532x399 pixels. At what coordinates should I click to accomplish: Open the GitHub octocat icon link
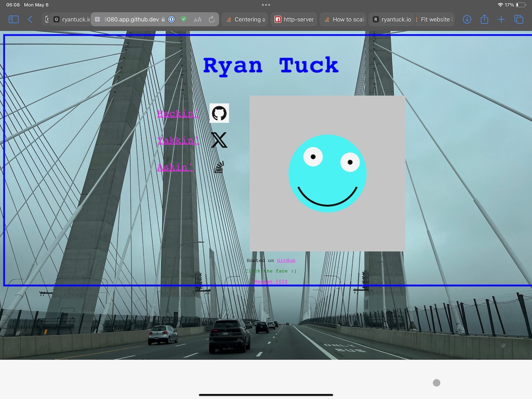click(219, 113)
